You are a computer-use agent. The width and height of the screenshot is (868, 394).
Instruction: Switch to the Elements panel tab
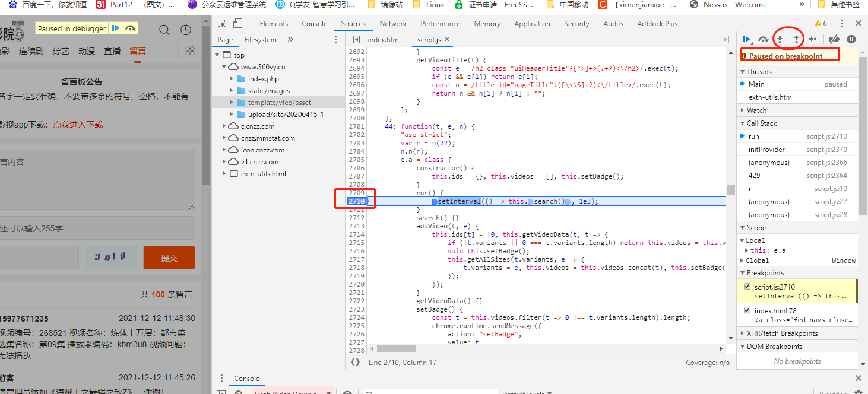[x=274, y=24]
